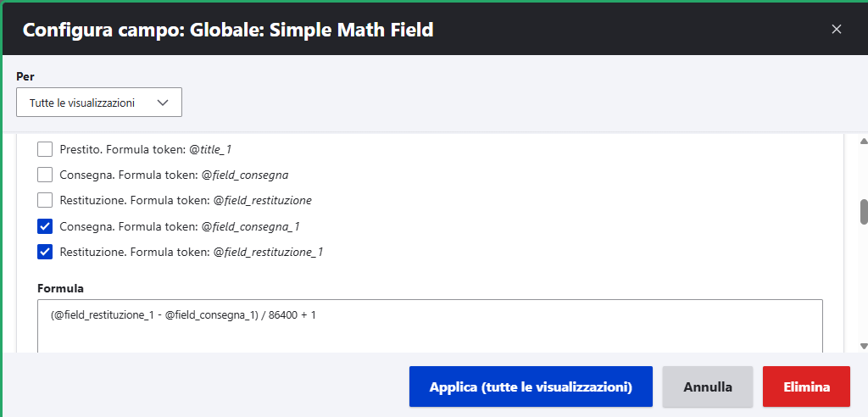Open the Tutte le visualizzazioni dropdown

pos(99,103)
